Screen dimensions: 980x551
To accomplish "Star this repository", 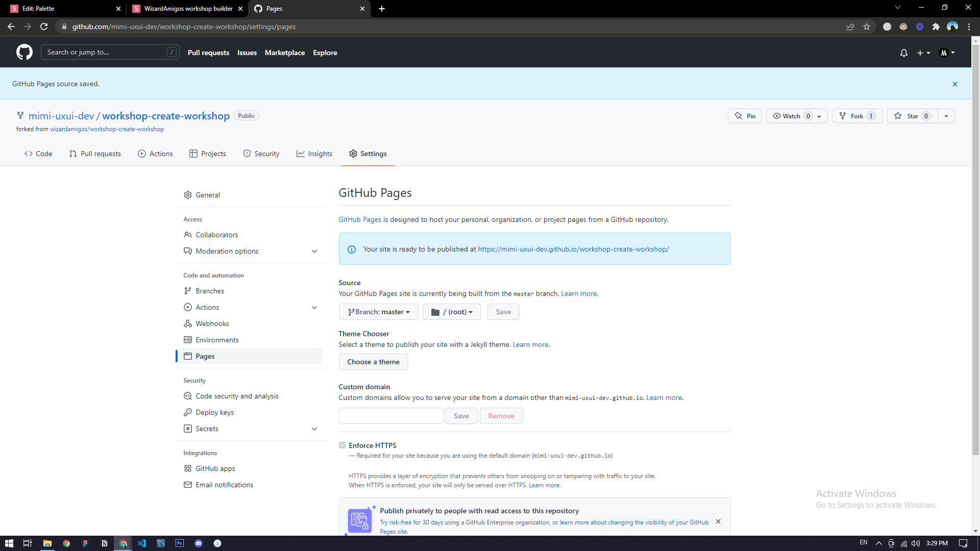I will 912,116.
